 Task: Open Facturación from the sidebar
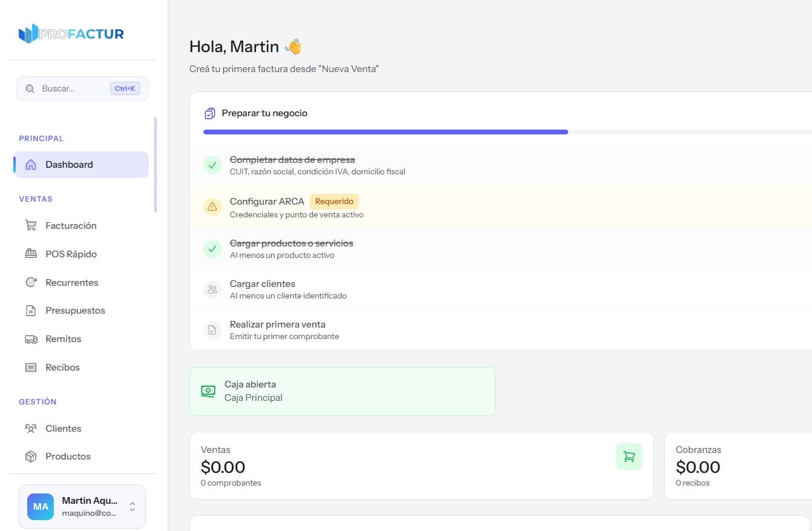(71, 225)
